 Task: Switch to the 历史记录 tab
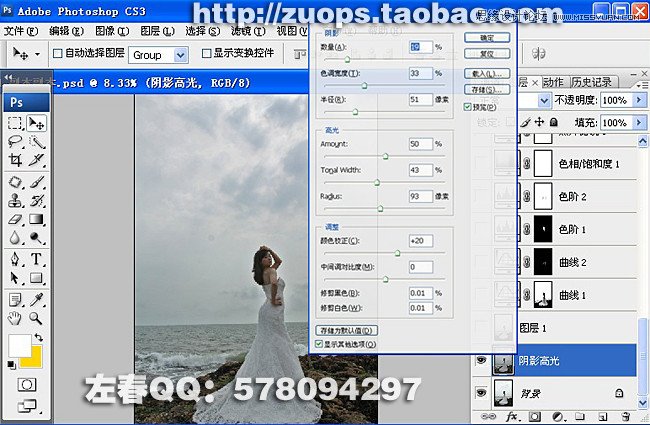click(x=592, y=82)
